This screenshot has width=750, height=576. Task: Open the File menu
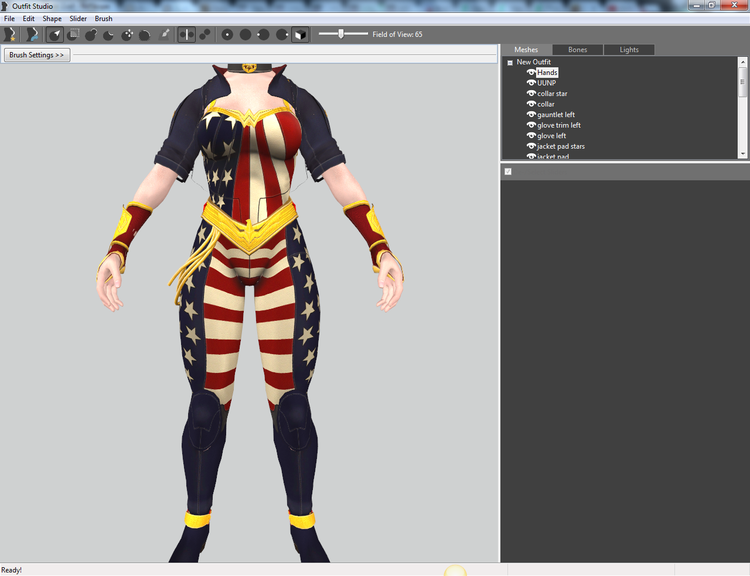pos(9,19)
